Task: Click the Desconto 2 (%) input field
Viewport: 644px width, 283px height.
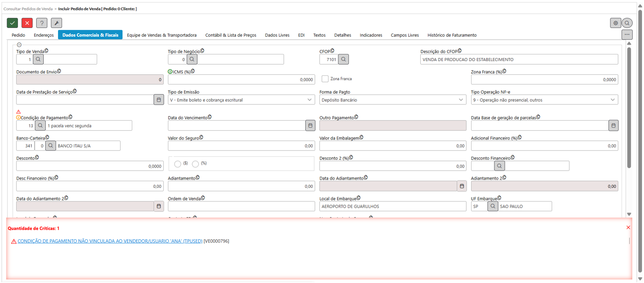Action: tap(393, 166)
